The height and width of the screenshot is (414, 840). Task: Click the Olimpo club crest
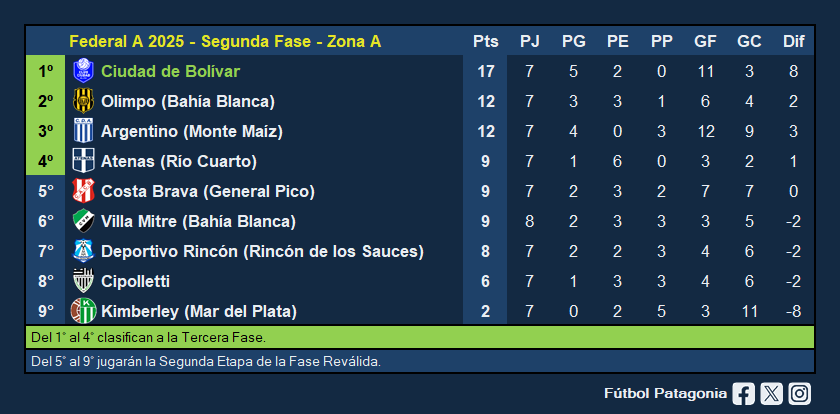pos(83,101)
